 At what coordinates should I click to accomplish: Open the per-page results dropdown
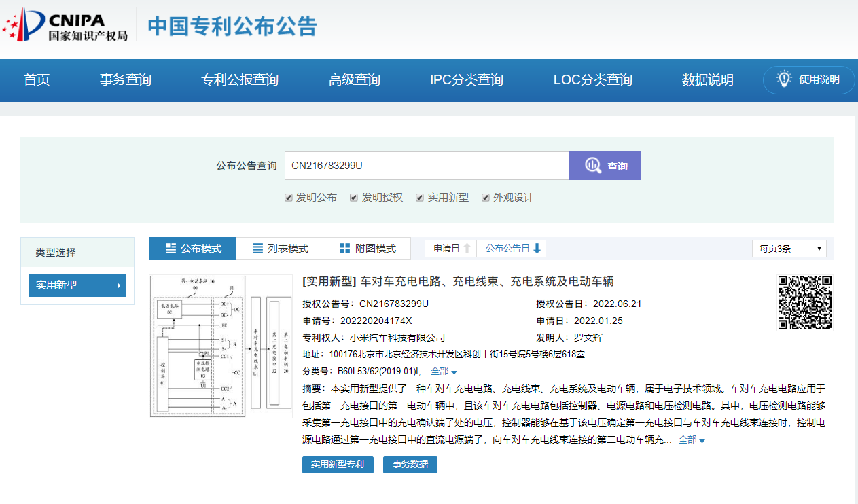[789, 249]
